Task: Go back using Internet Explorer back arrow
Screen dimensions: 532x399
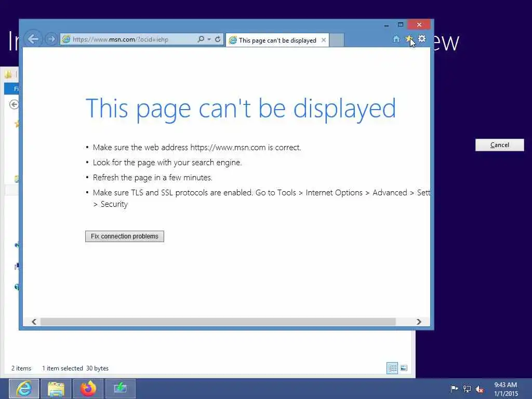Action: [x=33, y=39]
